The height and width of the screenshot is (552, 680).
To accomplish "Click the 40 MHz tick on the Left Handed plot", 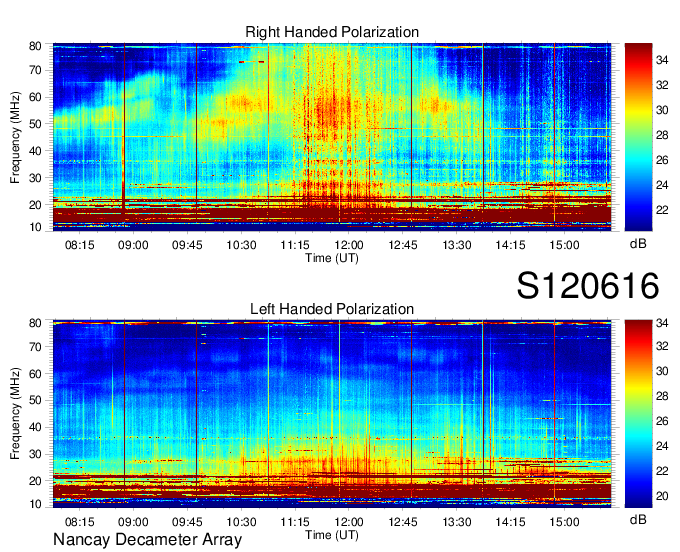I will pyautogui.click(x=35, y=428).
